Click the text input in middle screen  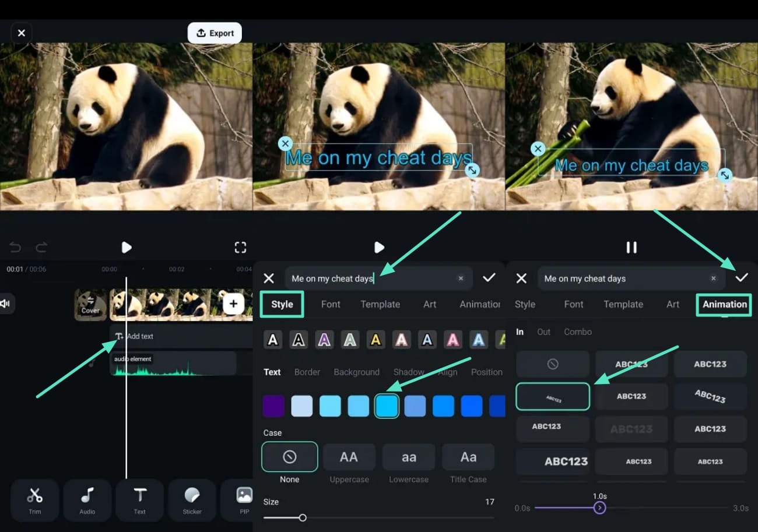point(378,279)
